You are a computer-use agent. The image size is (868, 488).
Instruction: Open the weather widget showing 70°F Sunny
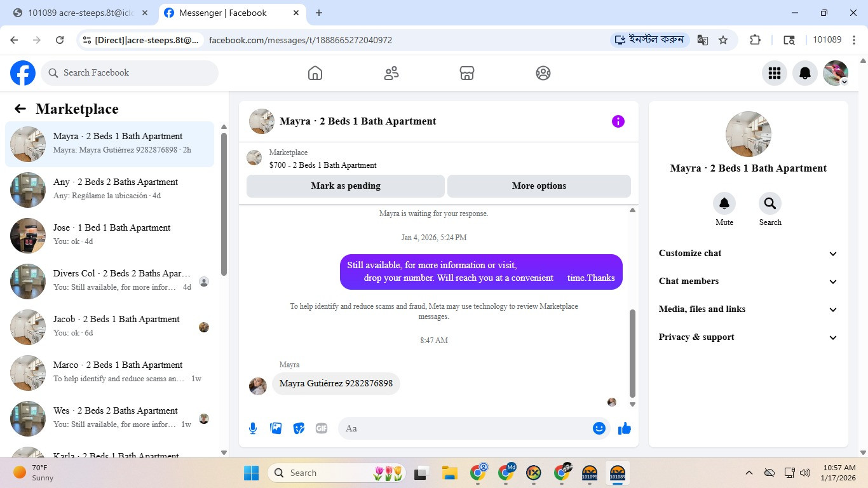pyautogui.click(x=35, y=473)
